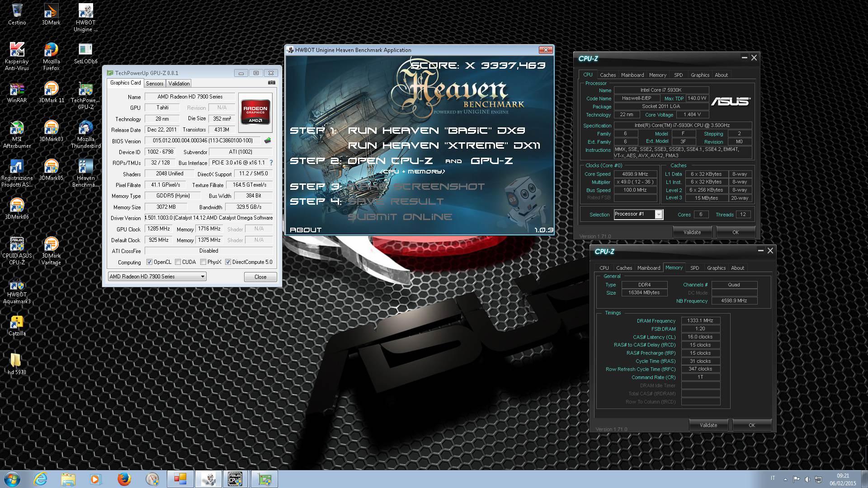Open Registrazione Prodotti ASUS shortcut
868x488 pixels.
click(x=17, y=174)
